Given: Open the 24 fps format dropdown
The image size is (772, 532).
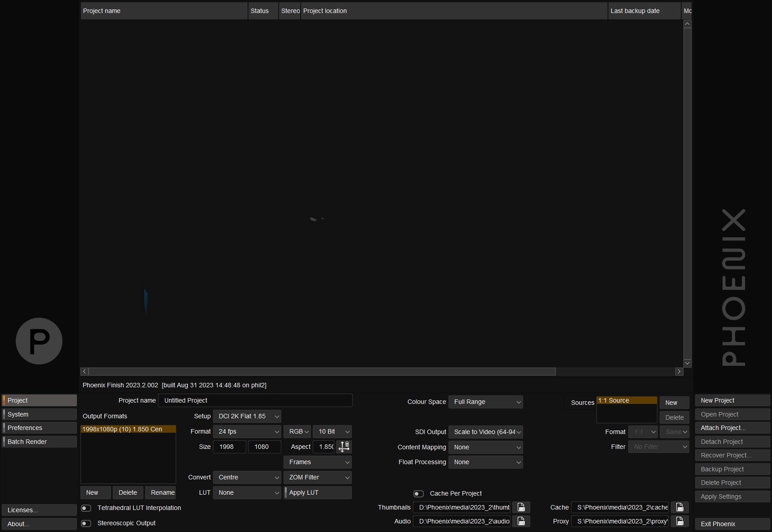Looking at the screenshot, I should coord(247,431).
